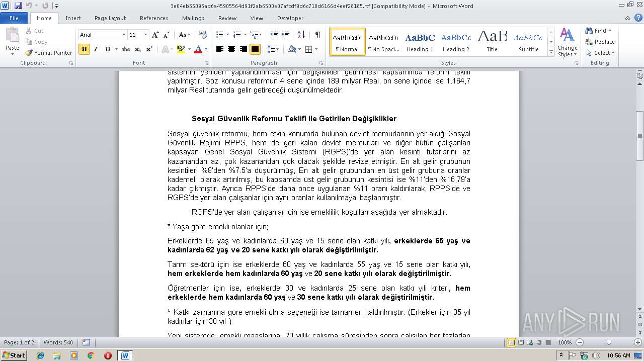Expand the Styles gallery

pos(551,52)
